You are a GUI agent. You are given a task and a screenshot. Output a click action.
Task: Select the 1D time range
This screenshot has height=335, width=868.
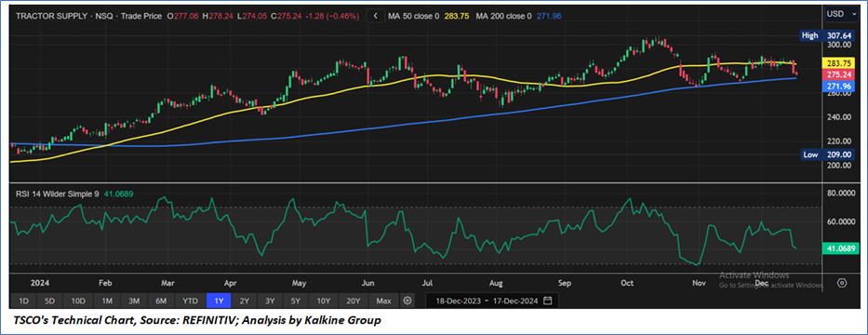[x=24, y=301]
